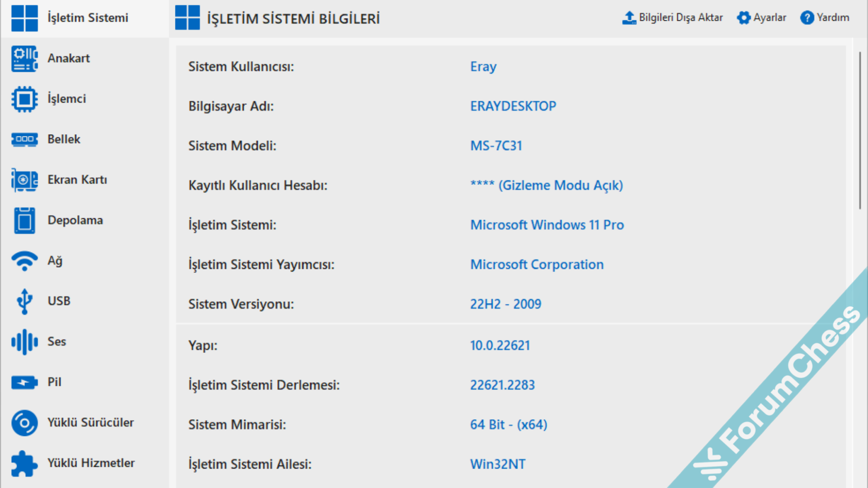
Task: Click the Microsoft Windows 11 Pro value
Action: pyautogui.click(x=547, y=225)
